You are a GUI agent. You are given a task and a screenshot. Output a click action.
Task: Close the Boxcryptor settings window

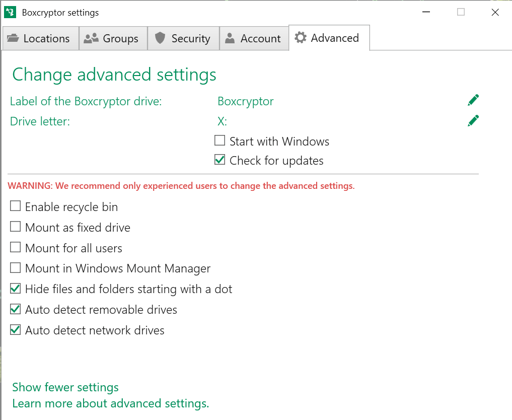[x=495, y=13]
